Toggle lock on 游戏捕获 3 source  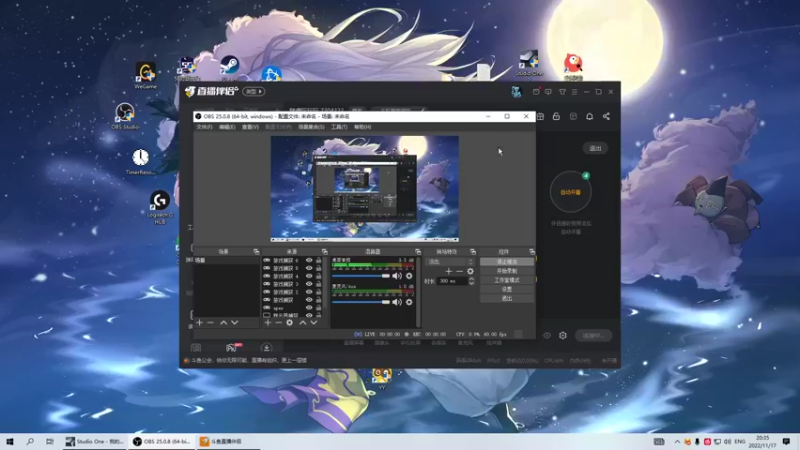319,284
